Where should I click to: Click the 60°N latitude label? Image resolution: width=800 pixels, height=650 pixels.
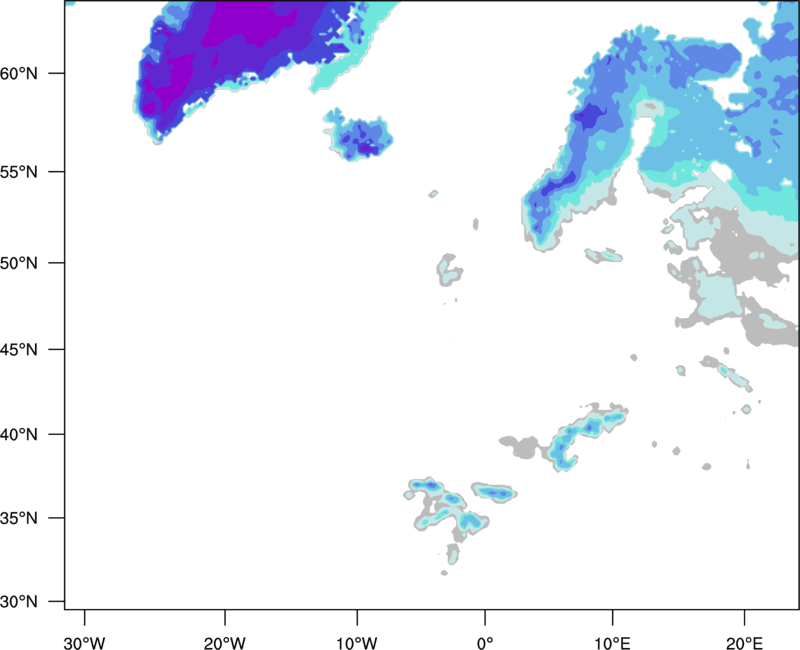click(19, 73)
